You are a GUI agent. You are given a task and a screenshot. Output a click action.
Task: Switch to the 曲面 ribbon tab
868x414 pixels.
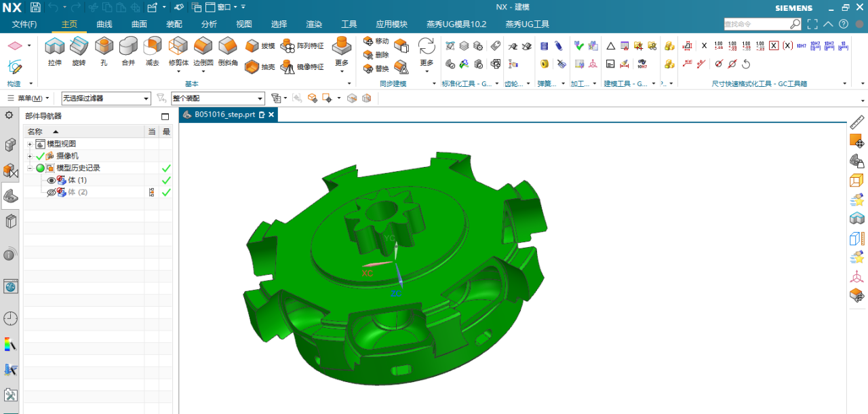click(139, 24)
